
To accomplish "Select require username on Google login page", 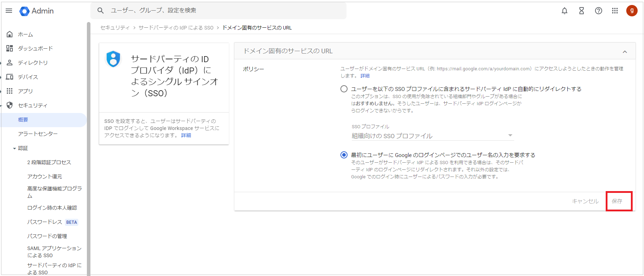I will (x=344, y=155).
